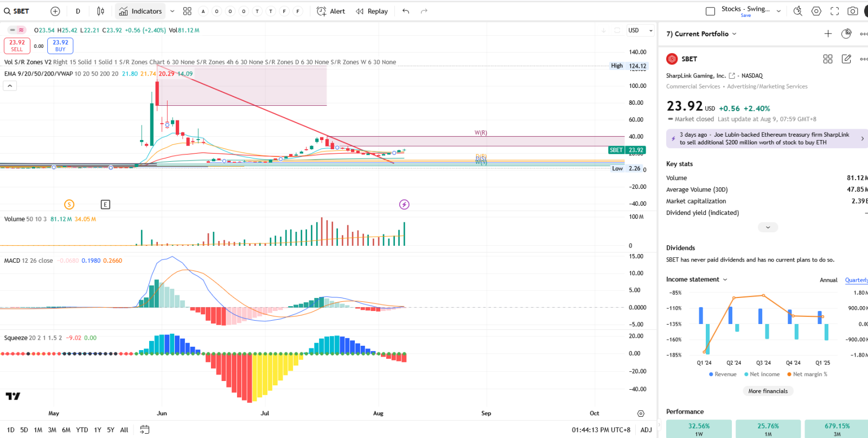Set the 1D date range
The height and width of the screenshot is (438, 868).
[10, 430]
